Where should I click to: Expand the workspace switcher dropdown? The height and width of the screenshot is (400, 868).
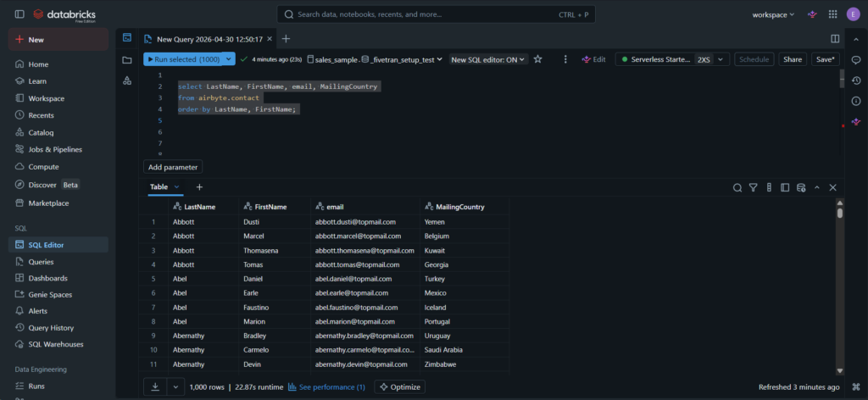pyautogui.click(x=773, y=14)
